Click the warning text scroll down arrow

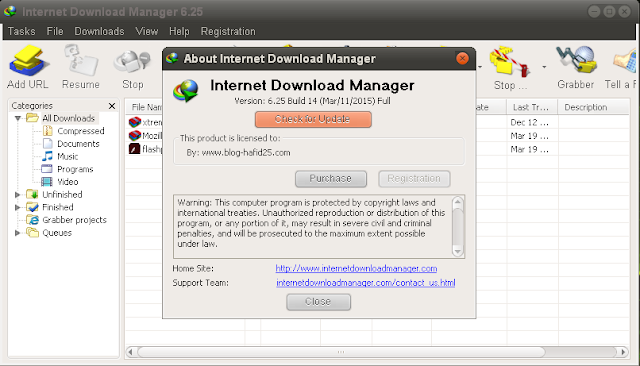tap(458, 251)
